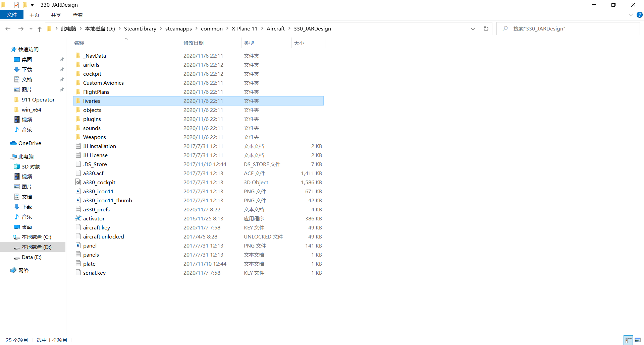Screen dimensions: 644x345
Task: Expand the chevron after Aircraft in breadcrumb
Action: [x=289, y=29]
